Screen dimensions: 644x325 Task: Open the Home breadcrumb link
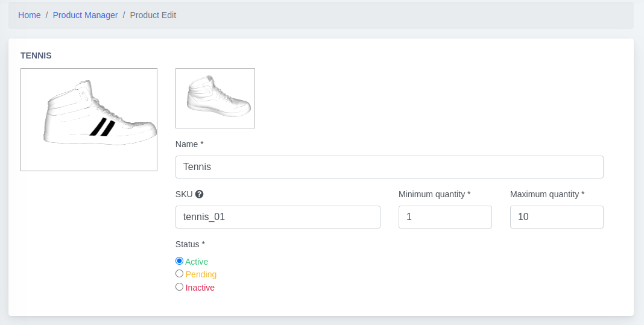[29, 15]
